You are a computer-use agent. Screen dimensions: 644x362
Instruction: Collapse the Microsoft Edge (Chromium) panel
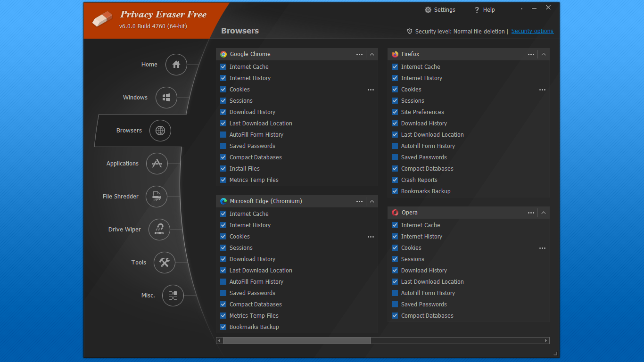pyautogui.click(x=372, y=201)
